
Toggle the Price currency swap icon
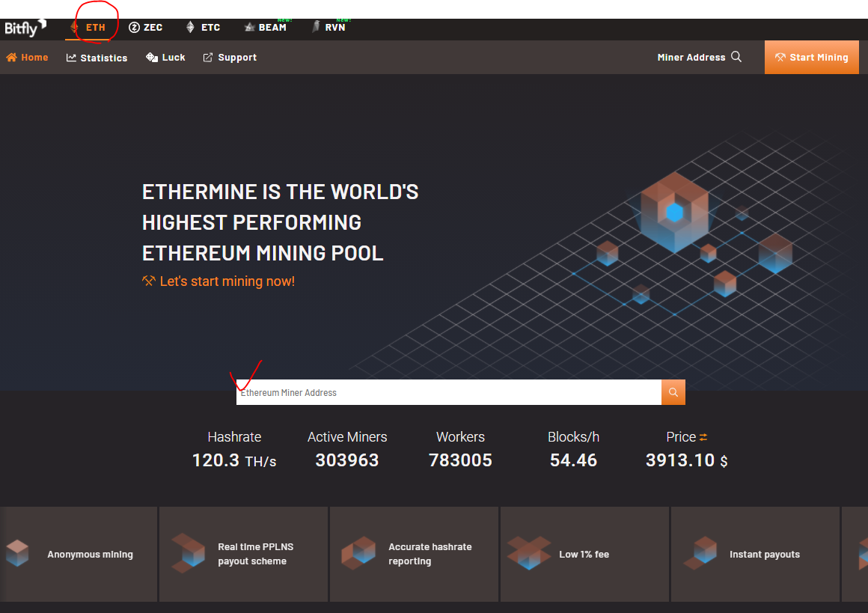point(703,437)
